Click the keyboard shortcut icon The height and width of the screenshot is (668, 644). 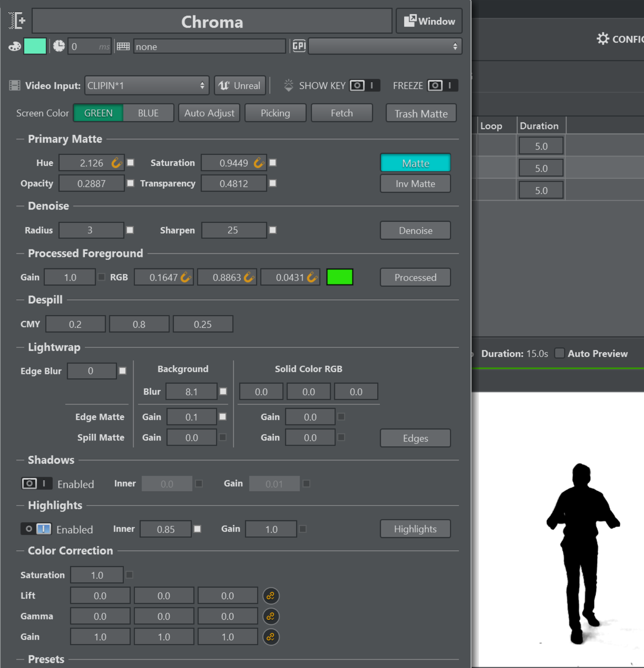pyautogui.click(x=123, y=46)
